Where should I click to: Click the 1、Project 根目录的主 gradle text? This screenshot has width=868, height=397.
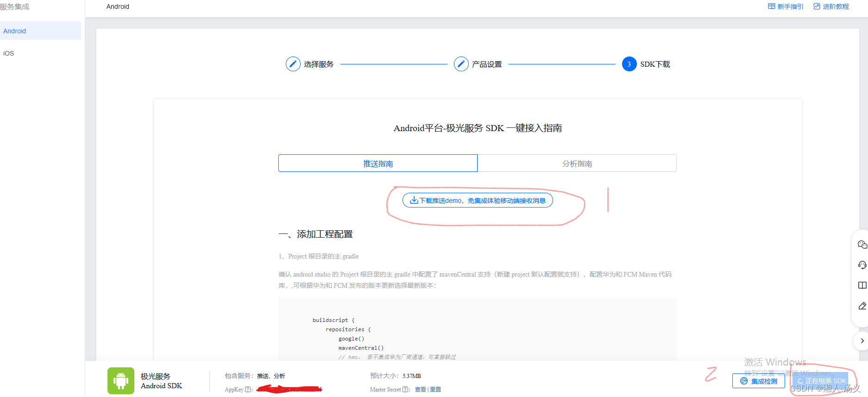pos(318,256)
